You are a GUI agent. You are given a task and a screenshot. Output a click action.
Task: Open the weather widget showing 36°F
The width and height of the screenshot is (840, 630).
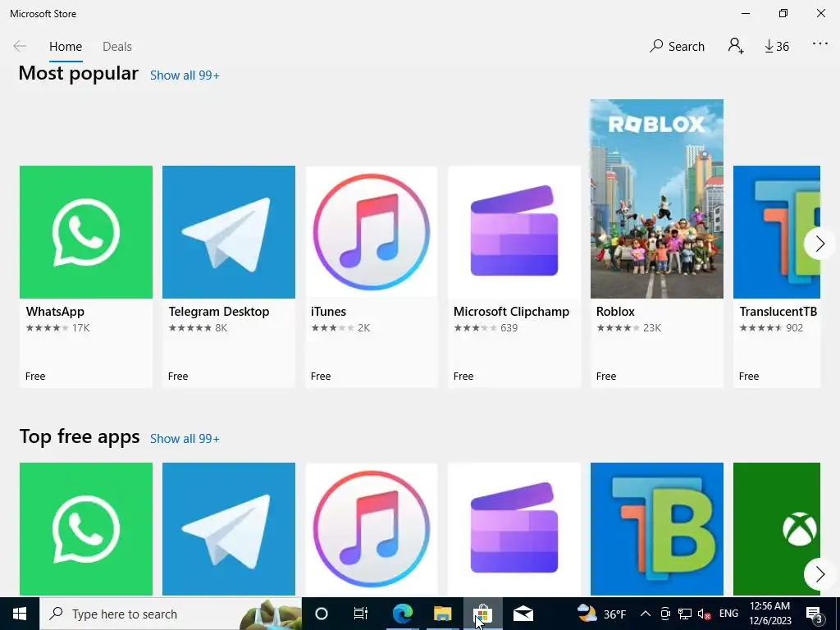click(x=601, y=614)
